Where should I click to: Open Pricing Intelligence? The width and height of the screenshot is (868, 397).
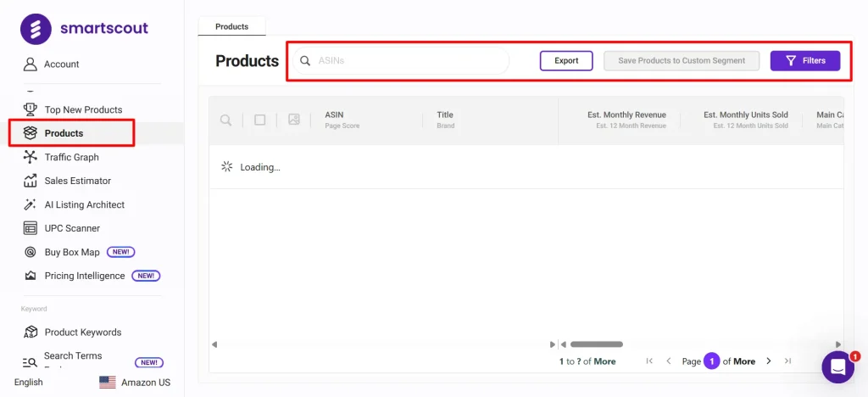[x=85, y=276]
